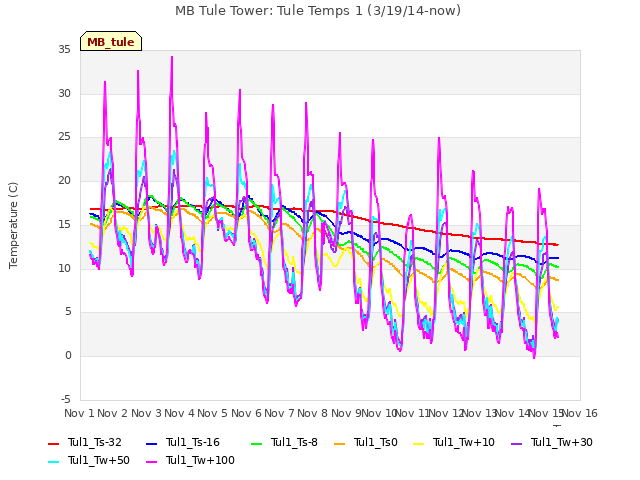Click the Nov 5 x-axis tick label
Viewport: 640px width, 480px height.
(x=213, y=413)
